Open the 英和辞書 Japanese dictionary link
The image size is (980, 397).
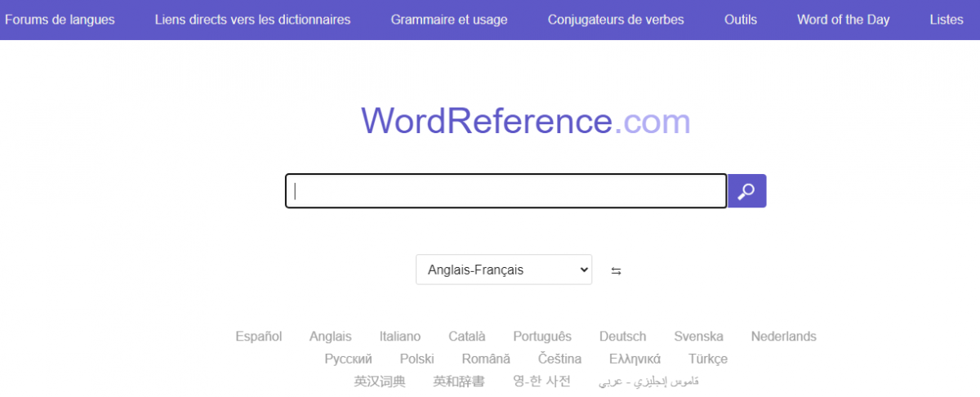pyautogui.click(x=459, y=381)
